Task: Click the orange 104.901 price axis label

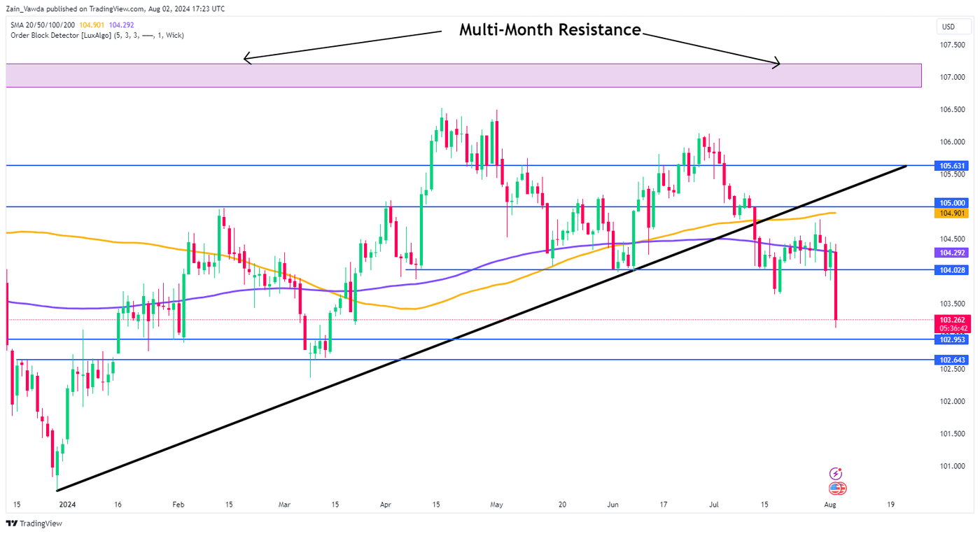Action: point(952,213)
